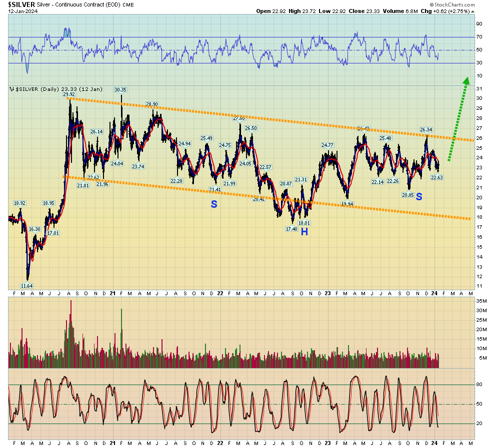Image resolution: width=495 pixels, height=448 pixels.
Task: Click the upper orange dotted trendline
Action: [x=270, y=119]
